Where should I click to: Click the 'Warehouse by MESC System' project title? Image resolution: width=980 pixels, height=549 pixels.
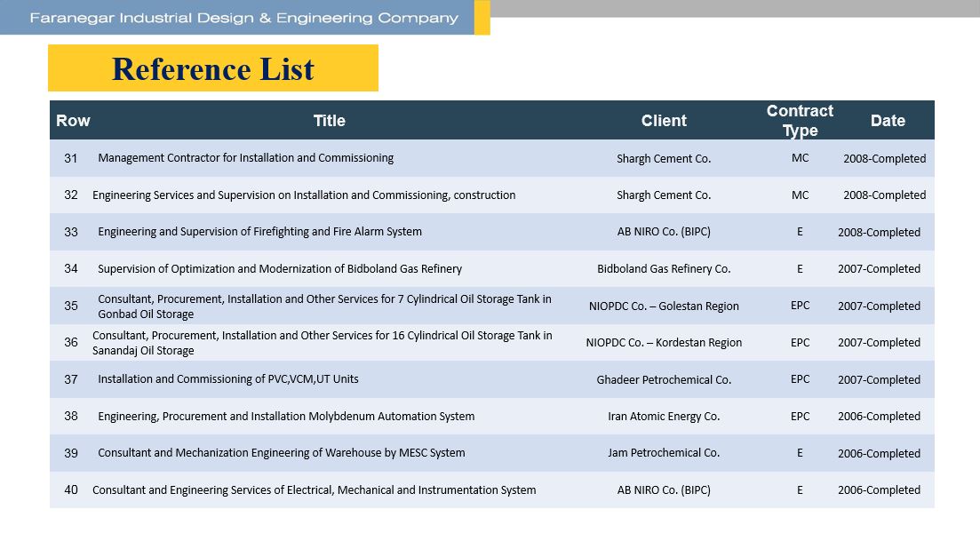coord(282,453)
